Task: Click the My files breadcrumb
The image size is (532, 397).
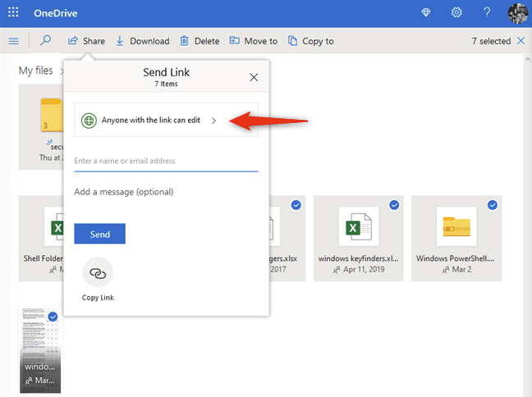Action: coord(36,71)
